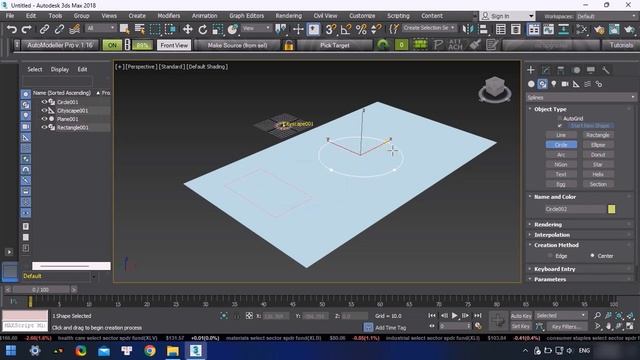The height and width of the screenshot is (360, 640).
Task: Activate Select and Rotate tool
Action: click(202, 29)
